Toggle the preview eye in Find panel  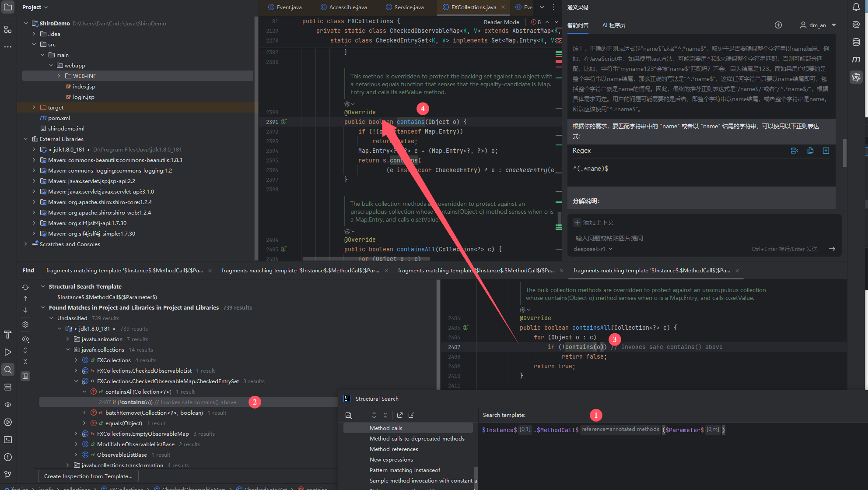point(25,339)
